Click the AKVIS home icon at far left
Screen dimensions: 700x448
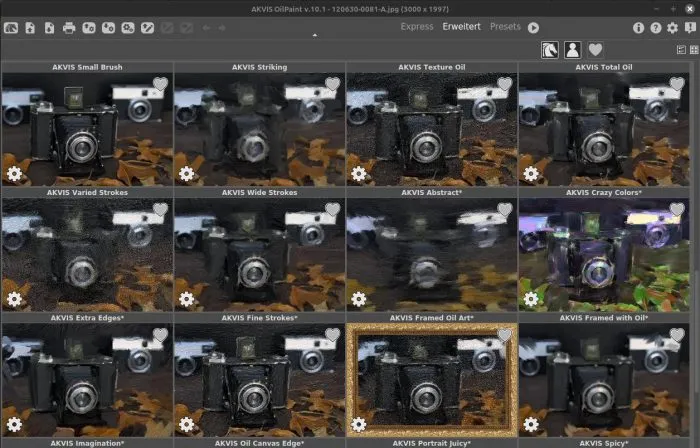10,28
